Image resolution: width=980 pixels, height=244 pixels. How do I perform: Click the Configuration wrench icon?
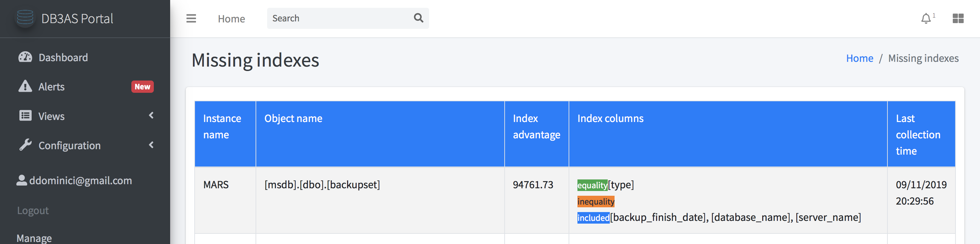coord(25,145)
